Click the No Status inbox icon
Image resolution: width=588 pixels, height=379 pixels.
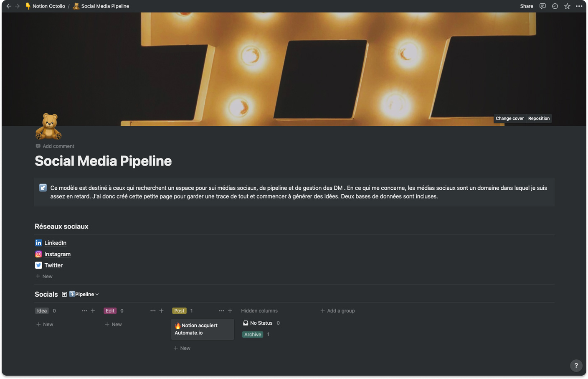tap(246, 323)
